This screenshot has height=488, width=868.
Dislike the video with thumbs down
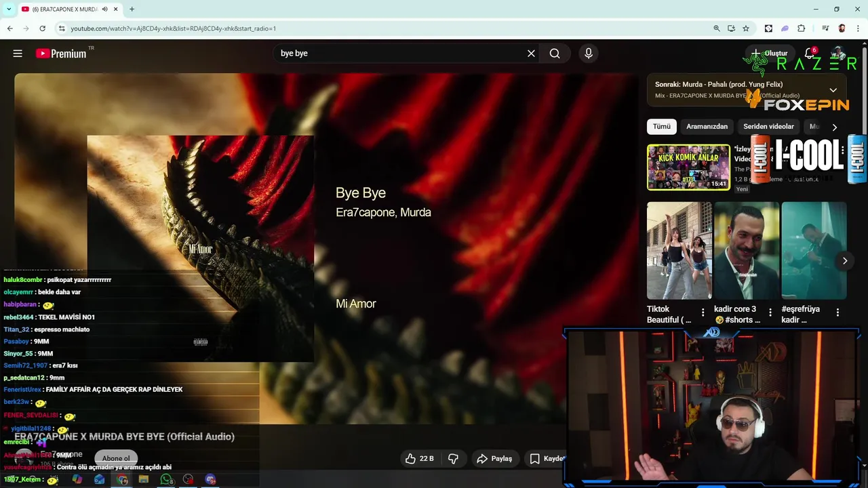453,459
